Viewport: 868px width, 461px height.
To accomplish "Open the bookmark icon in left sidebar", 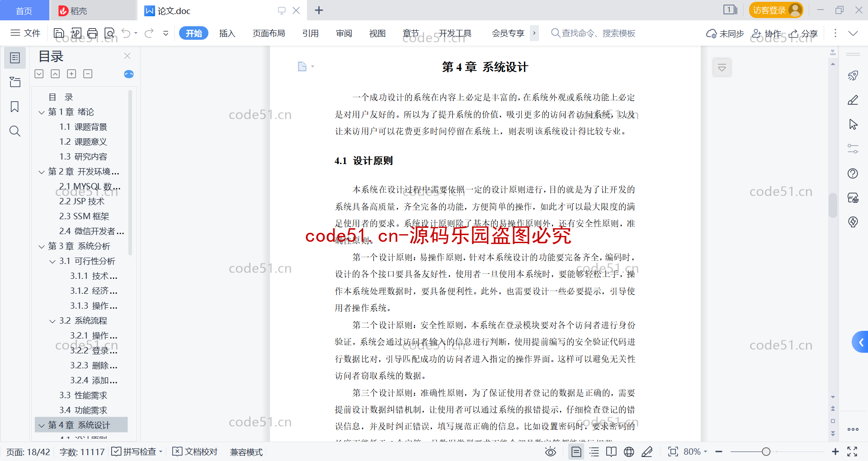I will (x=15, y=107).
